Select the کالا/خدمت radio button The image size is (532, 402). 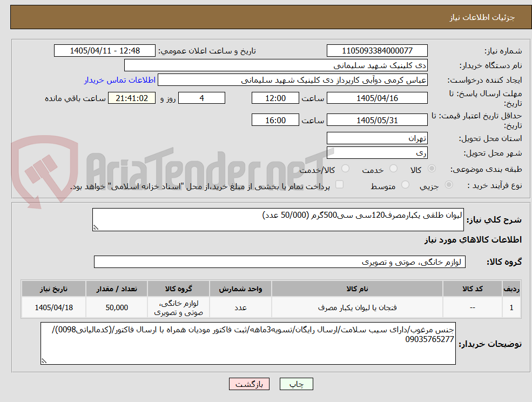[345, 169]
